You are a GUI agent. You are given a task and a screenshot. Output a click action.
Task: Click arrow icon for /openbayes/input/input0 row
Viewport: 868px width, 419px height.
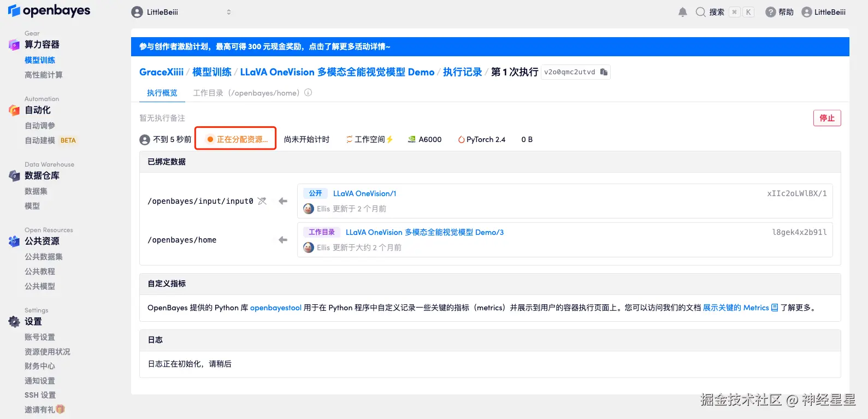pos(283,201)
